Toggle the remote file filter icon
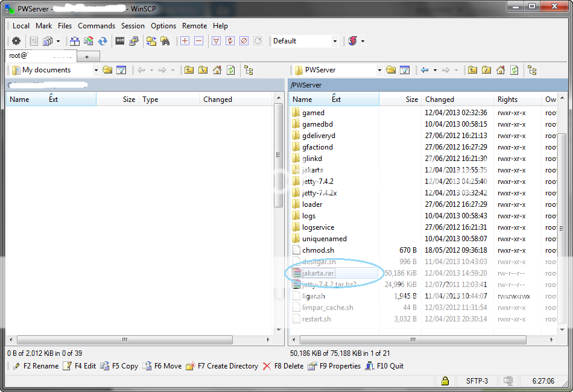 click(404, 70)
